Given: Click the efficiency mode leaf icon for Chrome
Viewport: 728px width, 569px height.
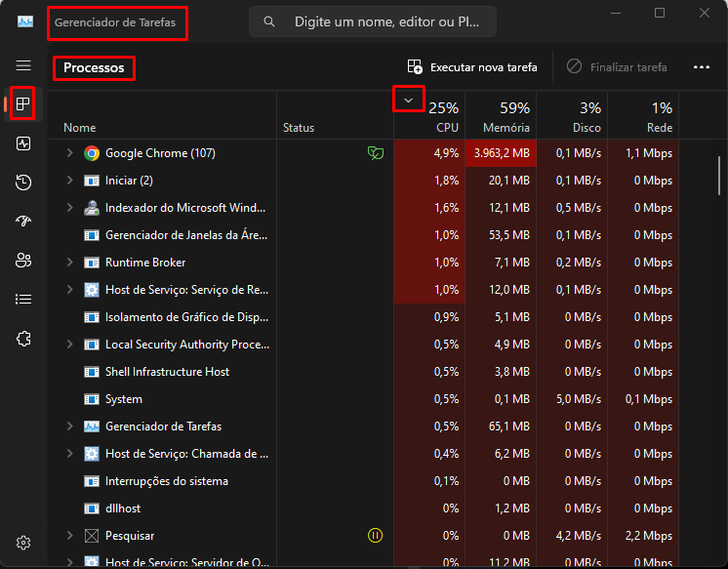Looking at the screenshot, I should click(x=375, y=153).
